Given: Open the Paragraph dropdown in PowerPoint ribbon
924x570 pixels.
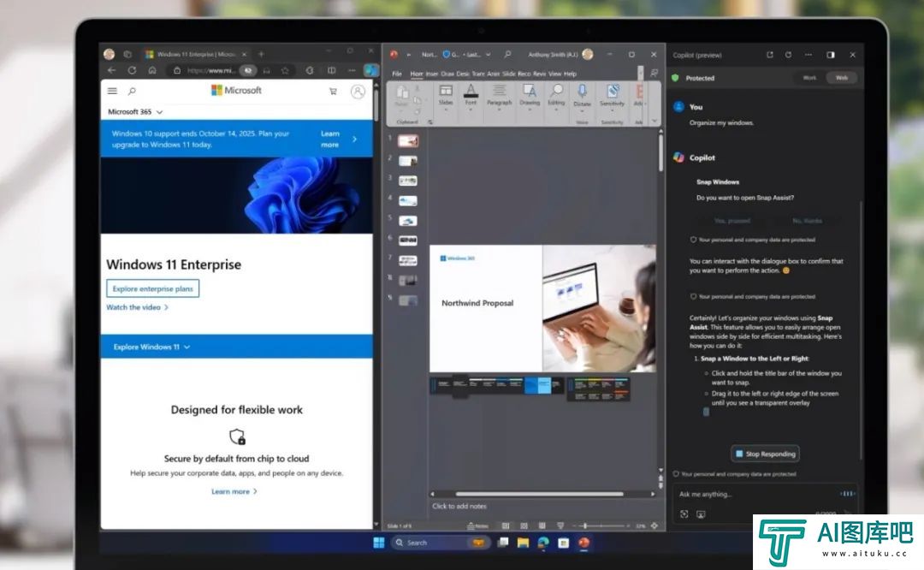Looking at the screenshot, I should coord(499,96).
